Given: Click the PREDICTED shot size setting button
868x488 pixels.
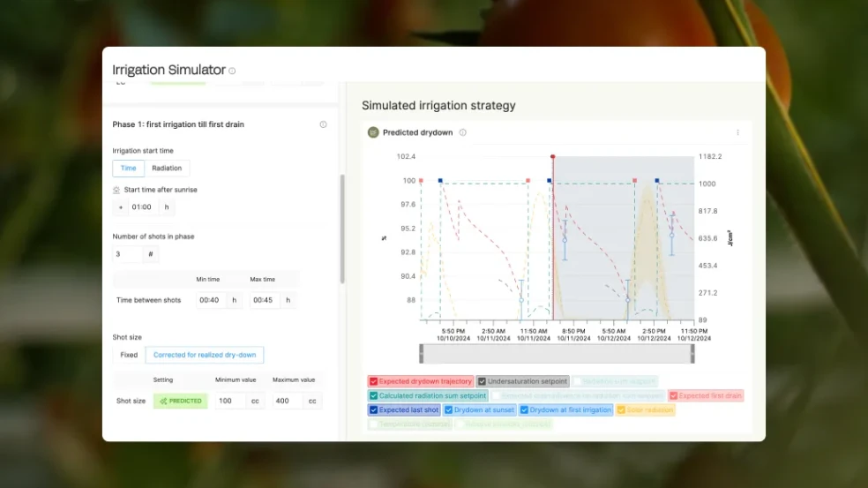Looking at the screenshot, I should pos(180,401).
